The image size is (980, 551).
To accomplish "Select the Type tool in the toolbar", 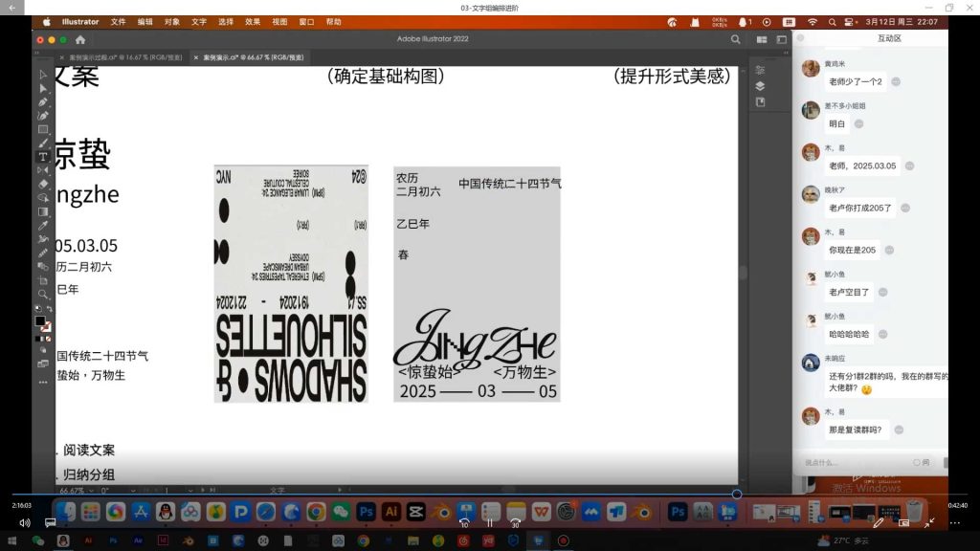I will pyautogui.click(x=43, y=156).
